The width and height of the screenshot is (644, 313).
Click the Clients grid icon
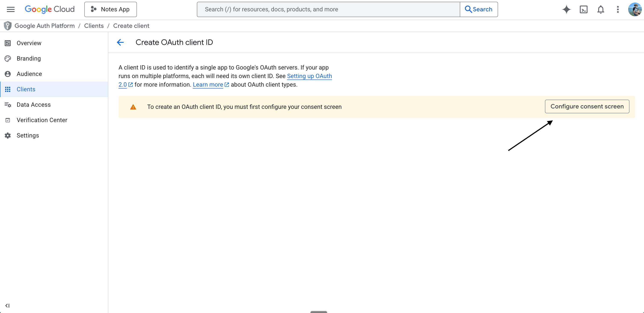(8, 89)
